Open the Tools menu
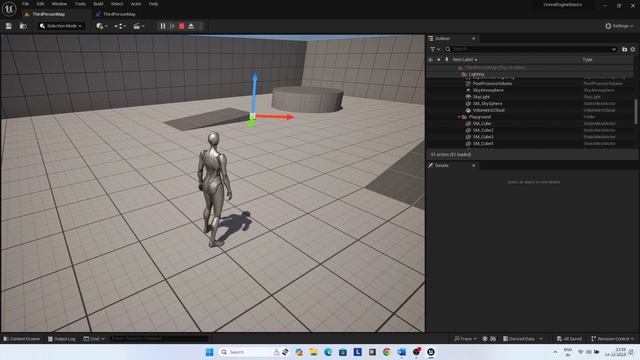The image size is (640, 360). coord(80,4)
